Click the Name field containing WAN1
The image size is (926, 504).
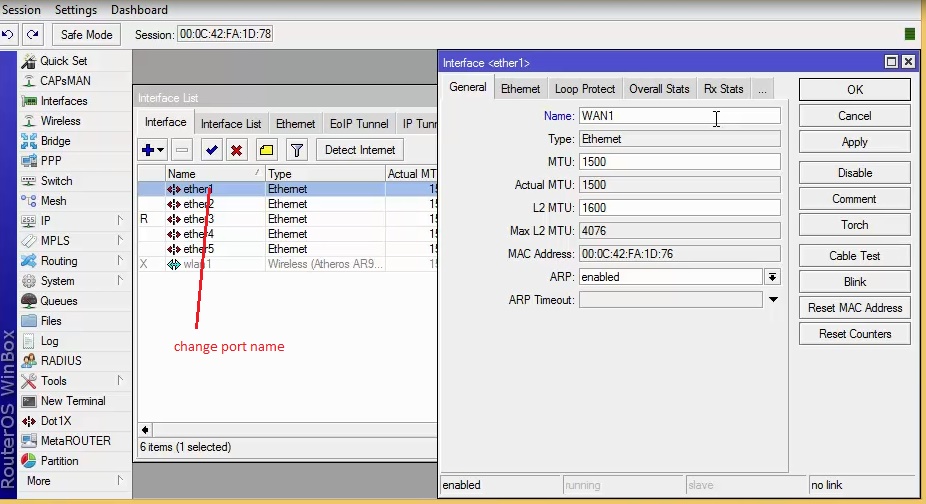coord(679,116)
